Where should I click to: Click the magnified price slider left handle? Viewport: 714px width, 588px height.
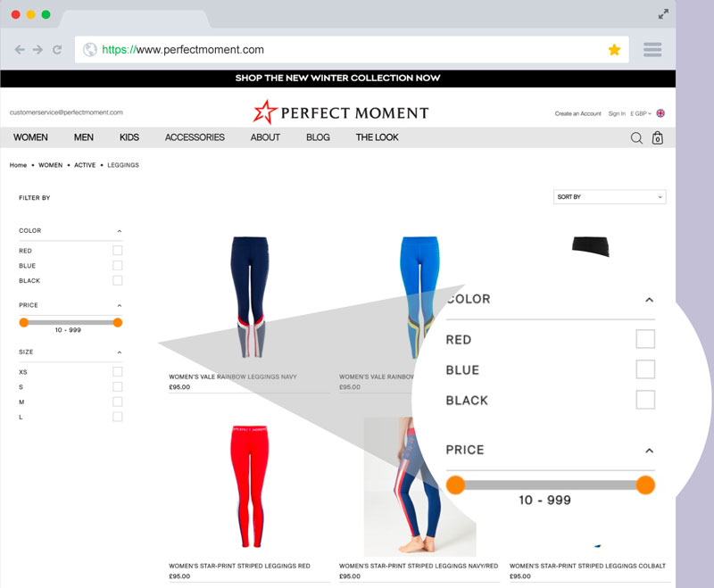pos(455,484)
